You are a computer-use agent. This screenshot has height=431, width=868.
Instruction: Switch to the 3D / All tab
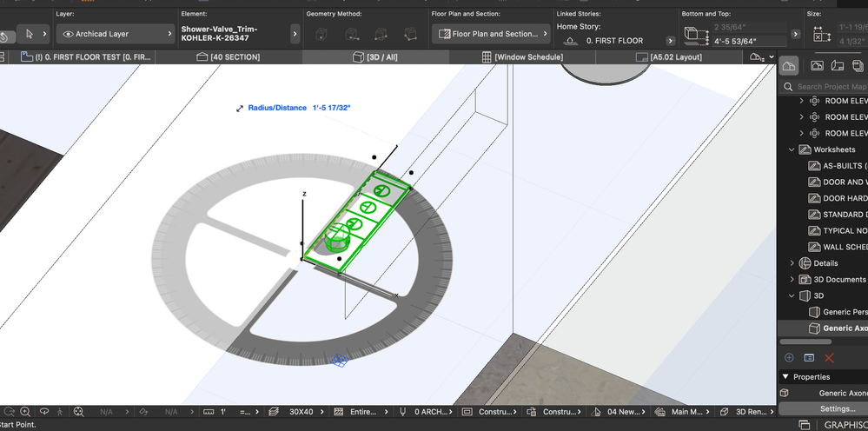[x=375, y=57]
